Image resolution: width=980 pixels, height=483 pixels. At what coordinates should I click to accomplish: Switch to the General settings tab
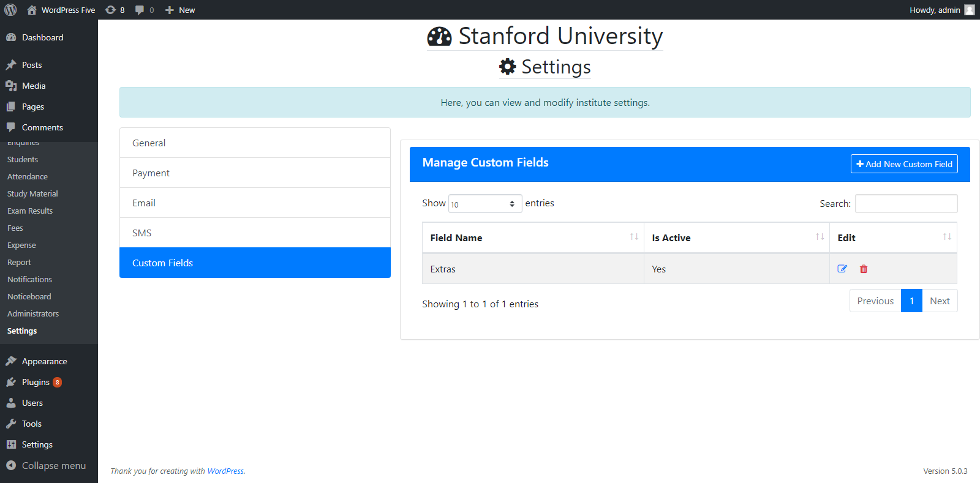tap(255, 143)
